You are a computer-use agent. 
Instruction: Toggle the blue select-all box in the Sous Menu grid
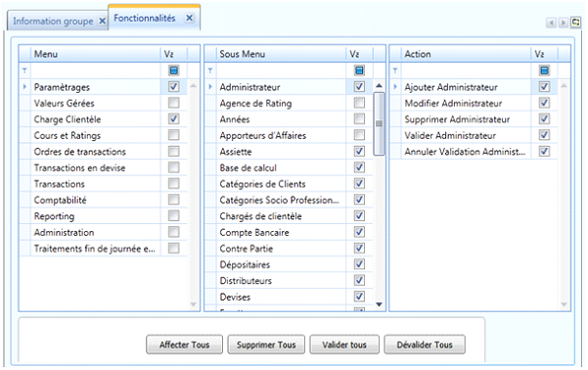click(x=359, y=70)
